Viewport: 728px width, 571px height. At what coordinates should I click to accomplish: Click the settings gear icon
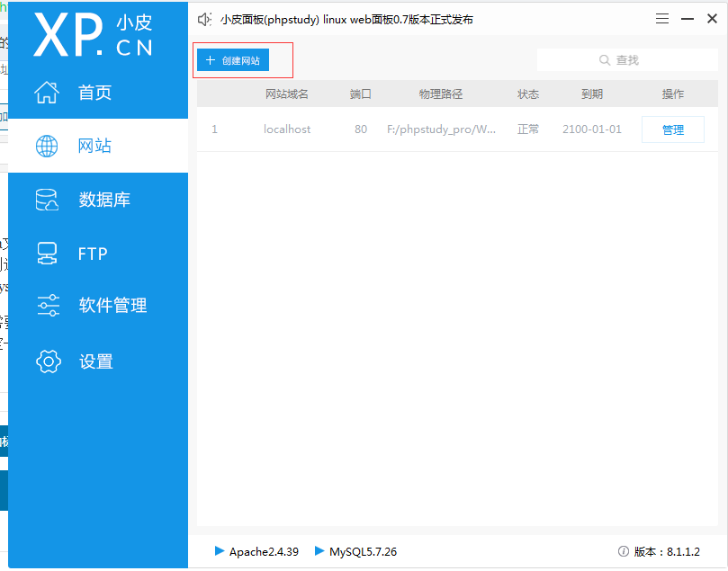click(x=49, y=361)
